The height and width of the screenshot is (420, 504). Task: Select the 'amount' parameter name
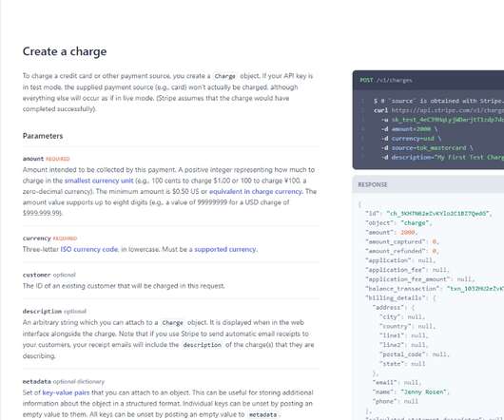(x=33, y=159)
